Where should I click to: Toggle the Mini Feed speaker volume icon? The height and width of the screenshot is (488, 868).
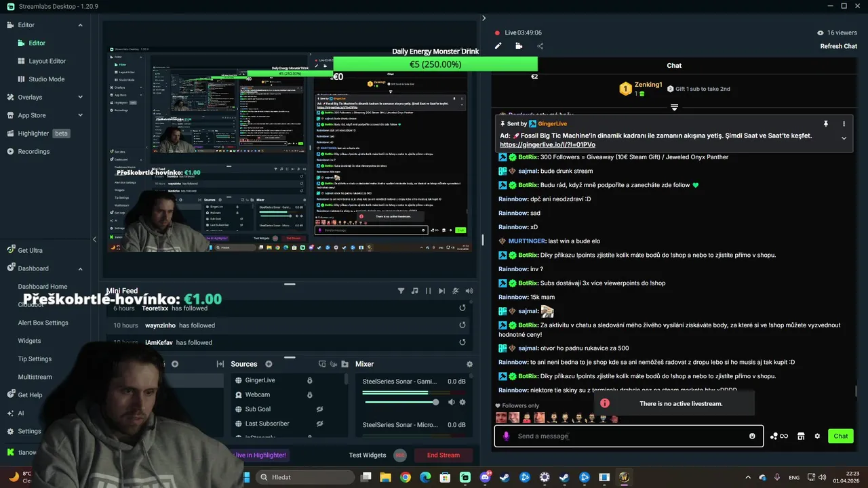(x=469, y=291)
